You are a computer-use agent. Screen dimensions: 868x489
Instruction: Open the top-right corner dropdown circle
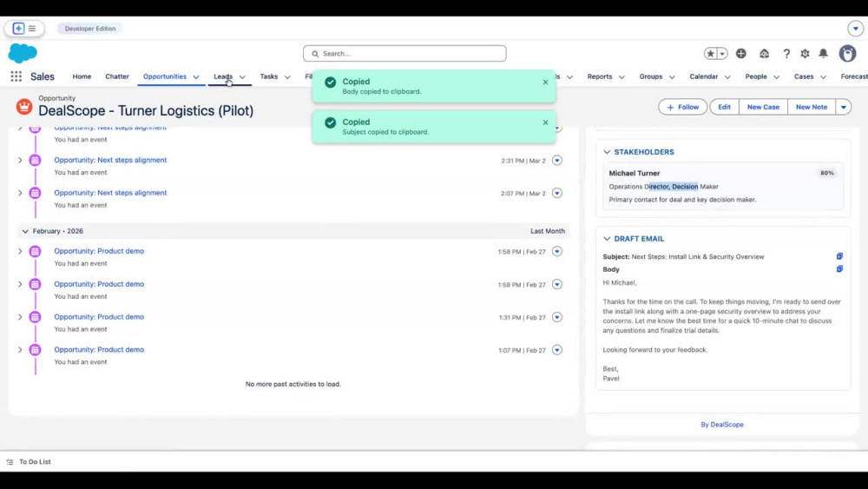click(855, 29)
